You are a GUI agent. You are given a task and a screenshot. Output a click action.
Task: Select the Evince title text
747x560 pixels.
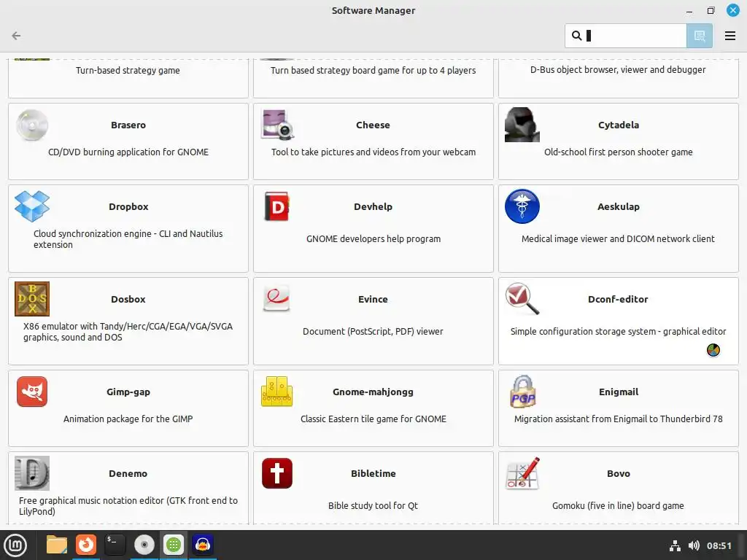[x=373, y=300]
